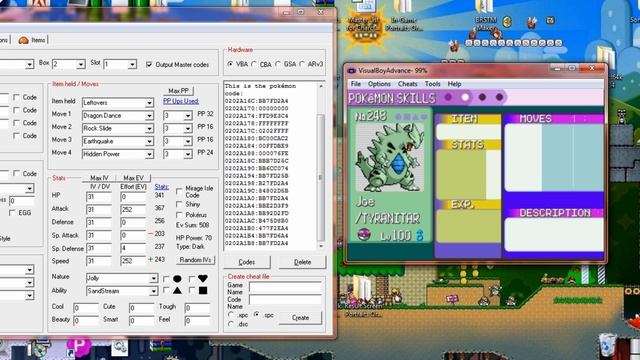Viewport: 640px width, 360px height.
Task: Open the Box number dropdown
Action: (80, 64)
